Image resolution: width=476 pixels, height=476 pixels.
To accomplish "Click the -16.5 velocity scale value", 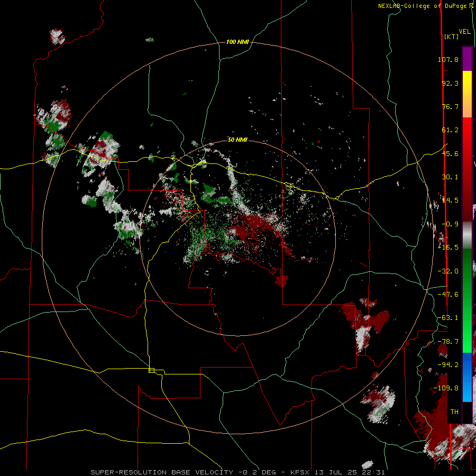I will pos(448,248).
